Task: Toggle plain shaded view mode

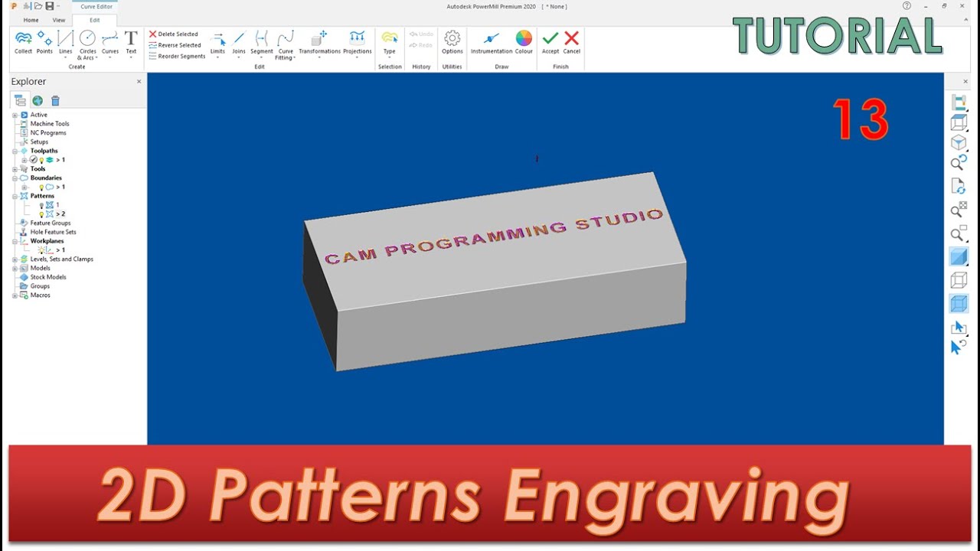Action: click(959, 257)
